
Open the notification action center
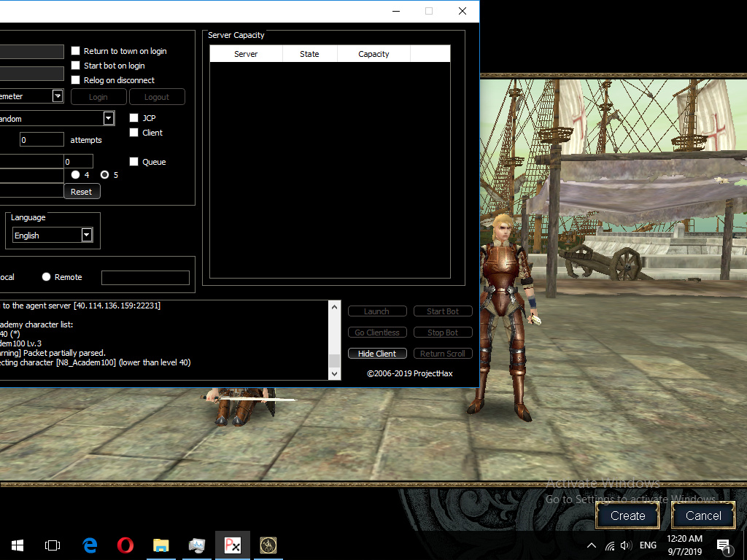point(724,545)
